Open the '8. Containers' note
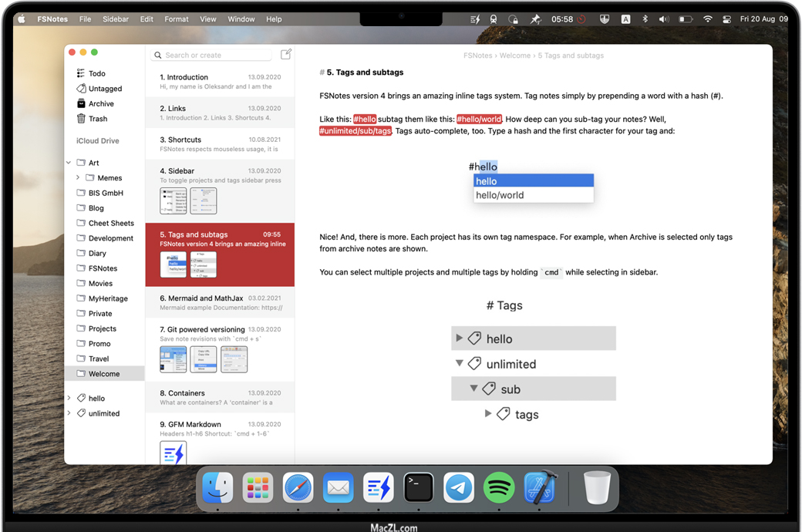Image resolution: width=802 pixels, height=532 pixels. (x=220, y=397)
